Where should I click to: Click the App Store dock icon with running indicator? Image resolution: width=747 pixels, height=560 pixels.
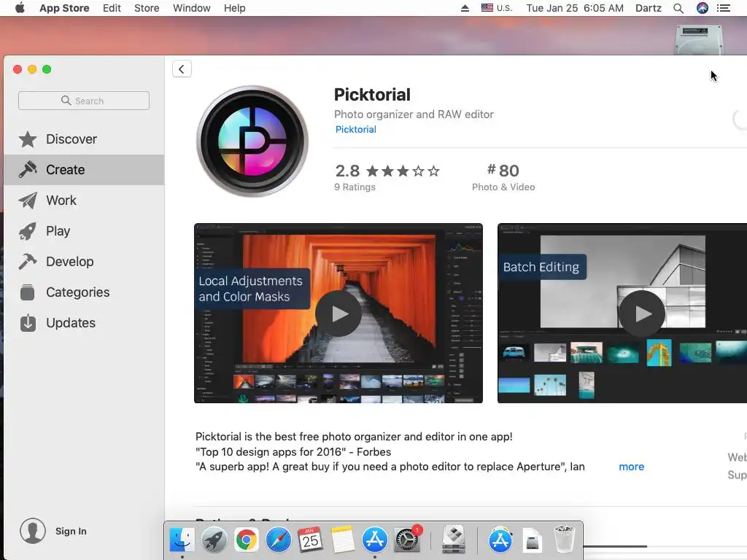[374, 540]
